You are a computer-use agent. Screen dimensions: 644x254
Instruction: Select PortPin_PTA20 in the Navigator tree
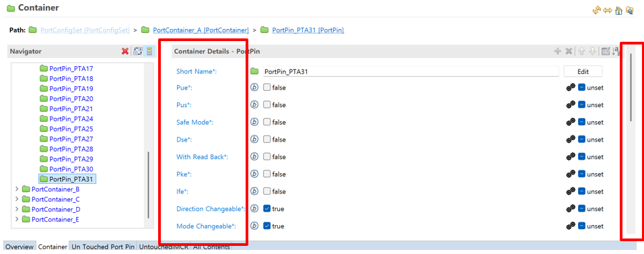coord(71,98)
